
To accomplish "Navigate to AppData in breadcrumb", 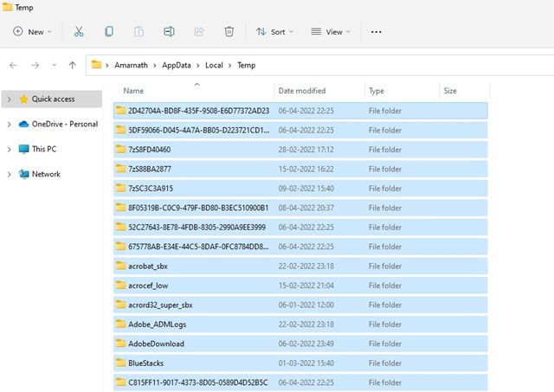I will [x=177, y=66].
